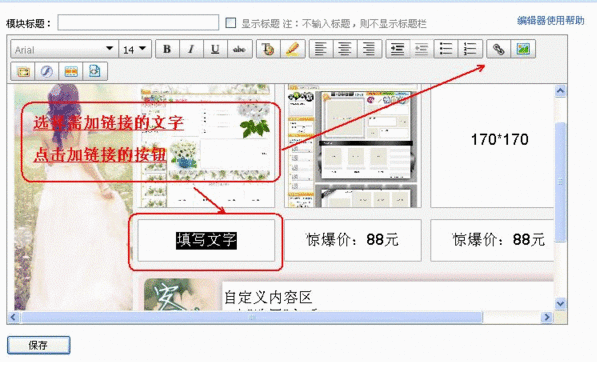The image size is (600, 368).
Task: Insert a numbered list
Action: click(x=470, y=49)
